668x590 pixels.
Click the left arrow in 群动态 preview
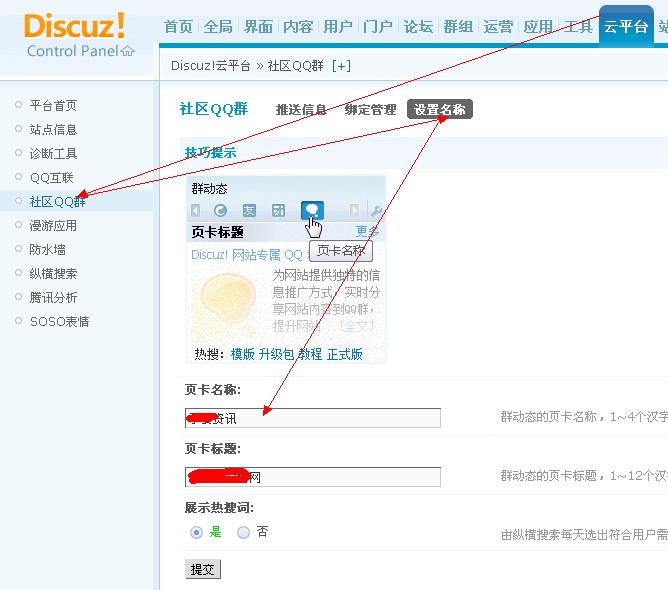tap(196, 210)
